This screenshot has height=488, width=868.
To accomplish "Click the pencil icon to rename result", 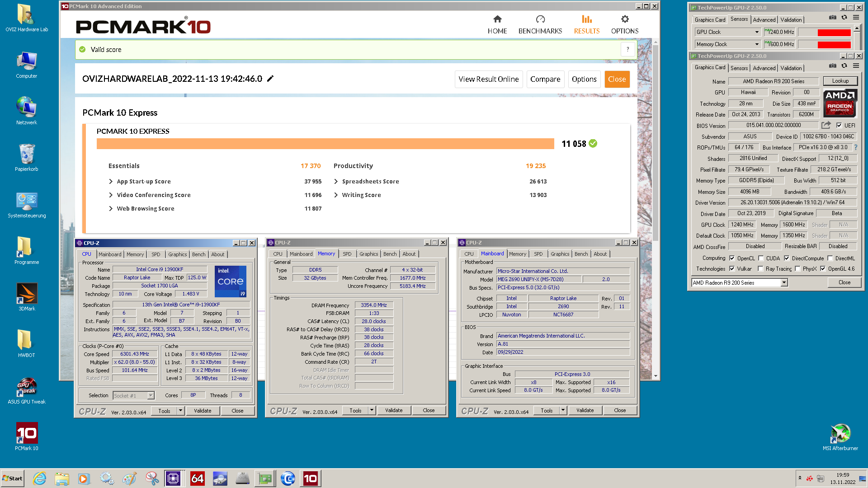I will (x=270, y=79).
